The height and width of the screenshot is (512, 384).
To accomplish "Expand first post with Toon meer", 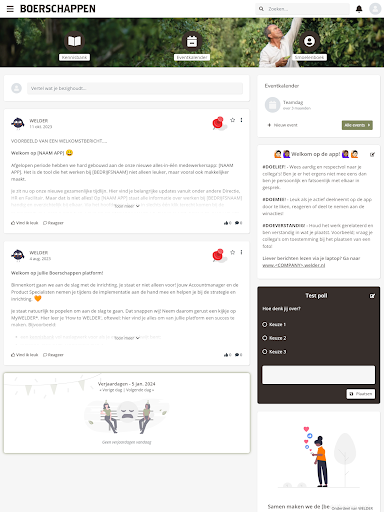I will tap(127, 206).
